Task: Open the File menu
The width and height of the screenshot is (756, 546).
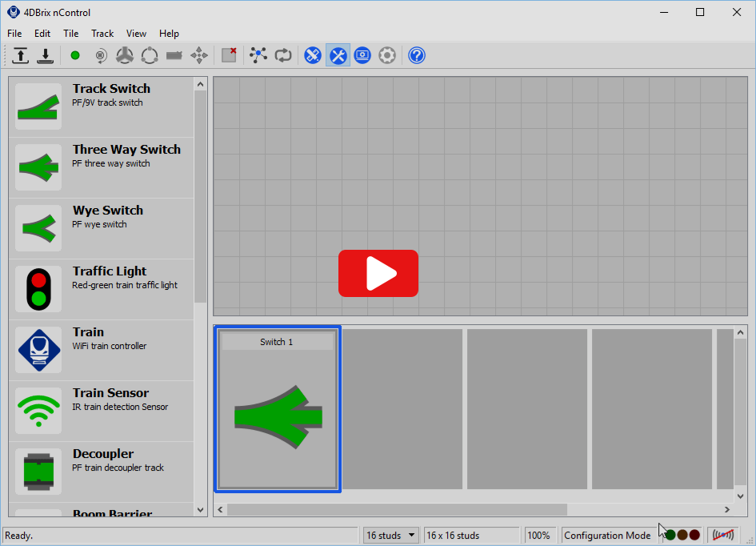Action: coord(14,34)
